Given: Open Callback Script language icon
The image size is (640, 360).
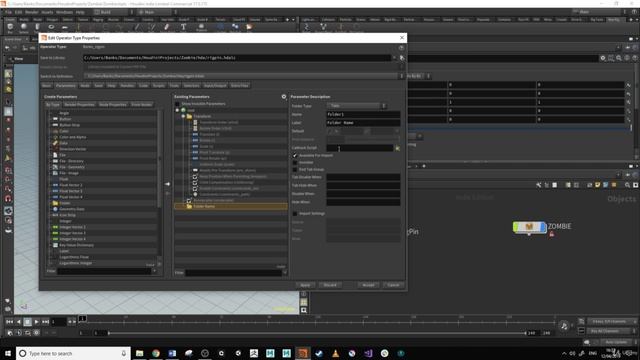Looking at the screenshot, I should 397,148.
